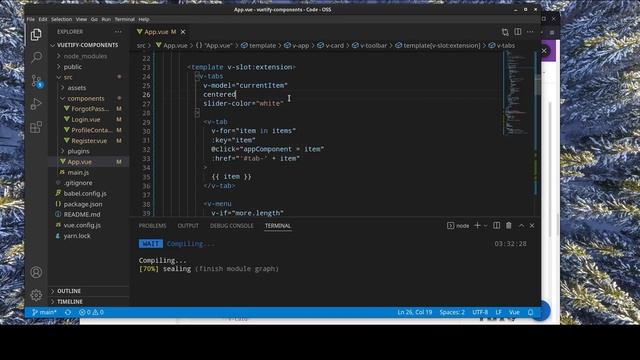Open Source Control view with badge

tap(36, 81)
